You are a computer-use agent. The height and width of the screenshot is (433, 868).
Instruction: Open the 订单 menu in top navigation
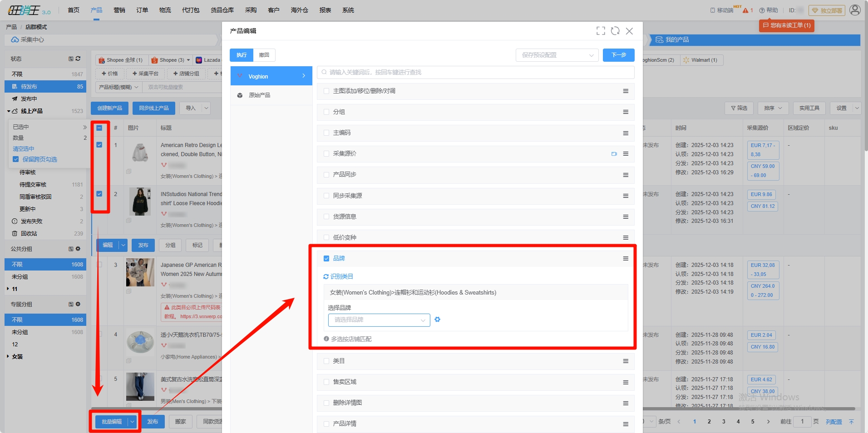coord(142,10)
